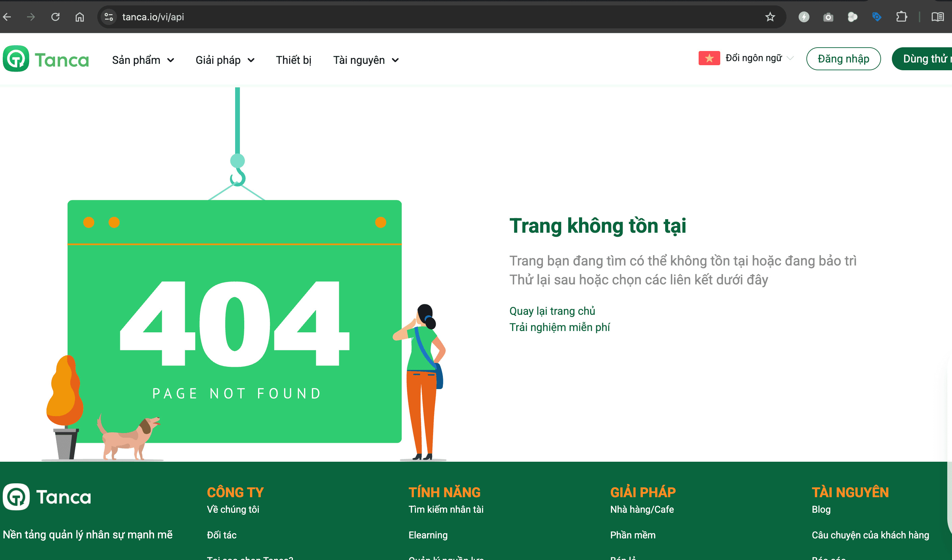Click inside the browser address bar
The image size is (952, 560).
[x=265, y=17]
